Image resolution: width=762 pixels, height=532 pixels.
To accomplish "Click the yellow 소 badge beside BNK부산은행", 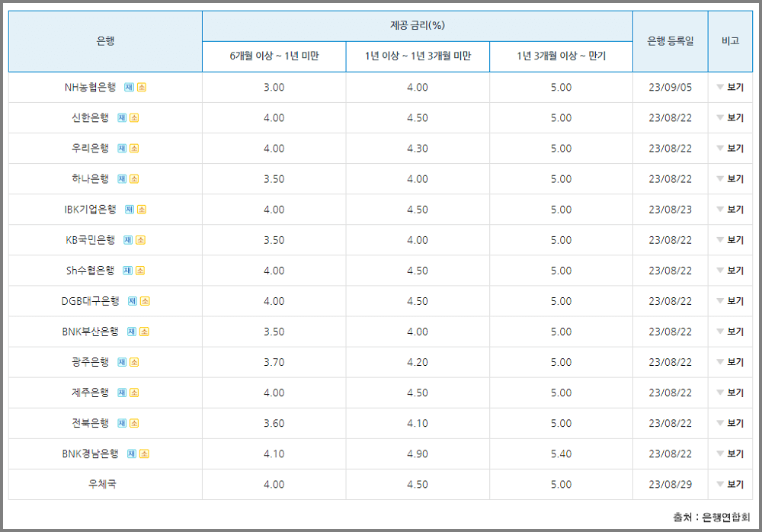I will click(144, 332).
